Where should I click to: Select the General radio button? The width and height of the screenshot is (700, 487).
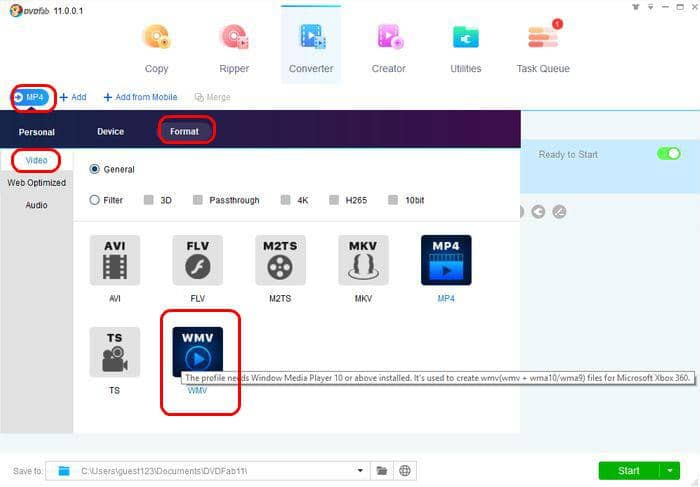[x=94, y=169]
